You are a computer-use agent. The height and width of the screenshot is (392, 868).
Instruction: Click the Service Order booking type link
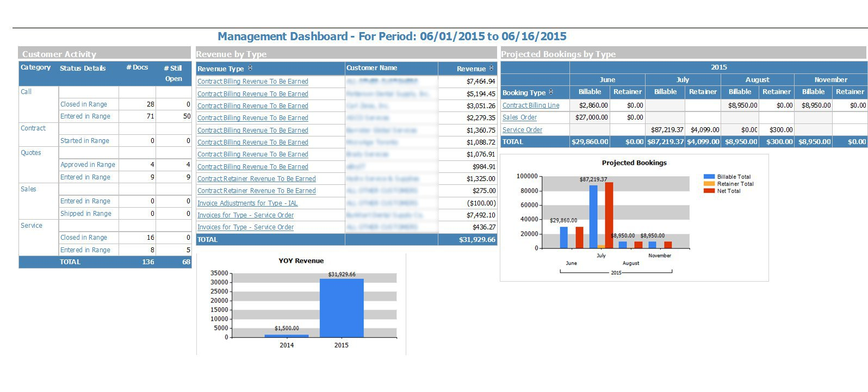click(x=522, y=130)
